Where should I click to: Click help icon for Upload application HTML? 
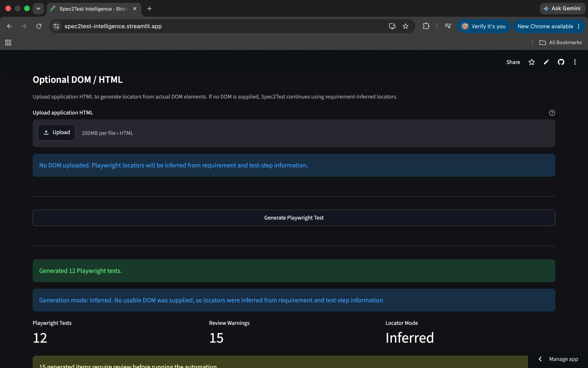[552, 113]
